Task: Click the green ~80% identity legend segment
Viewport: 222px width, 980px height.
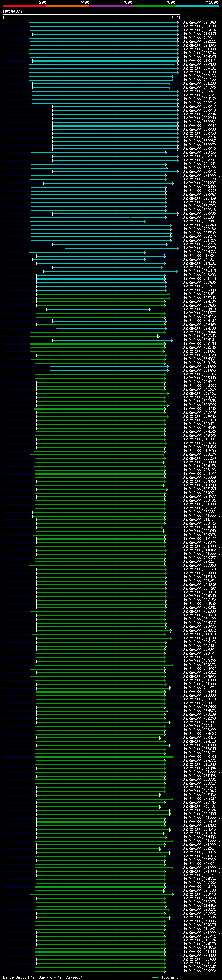Action: (154, 6)
